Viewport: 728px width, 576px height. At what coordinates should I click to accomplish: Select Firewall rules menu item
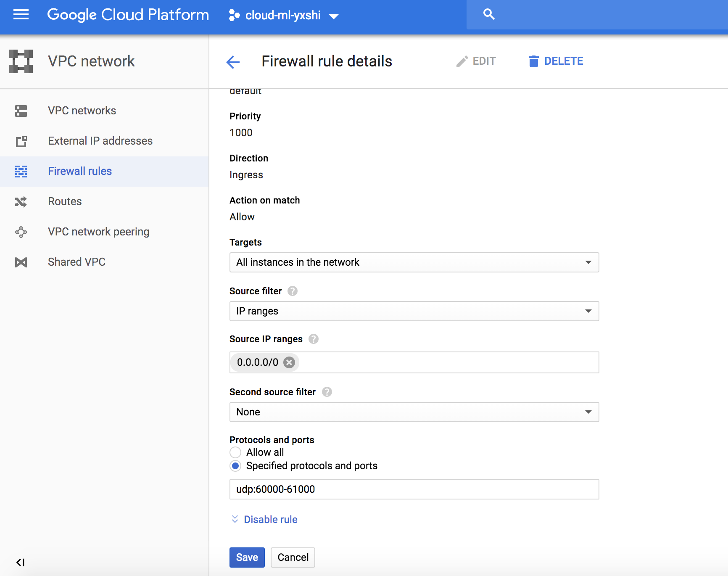click(104, 172)
